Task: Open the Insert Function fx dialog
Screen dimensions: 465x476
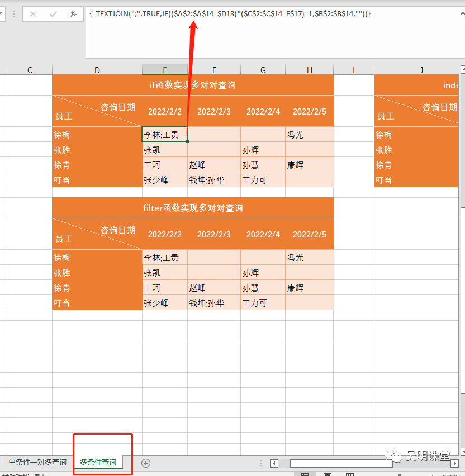Action: coord(73,14)
